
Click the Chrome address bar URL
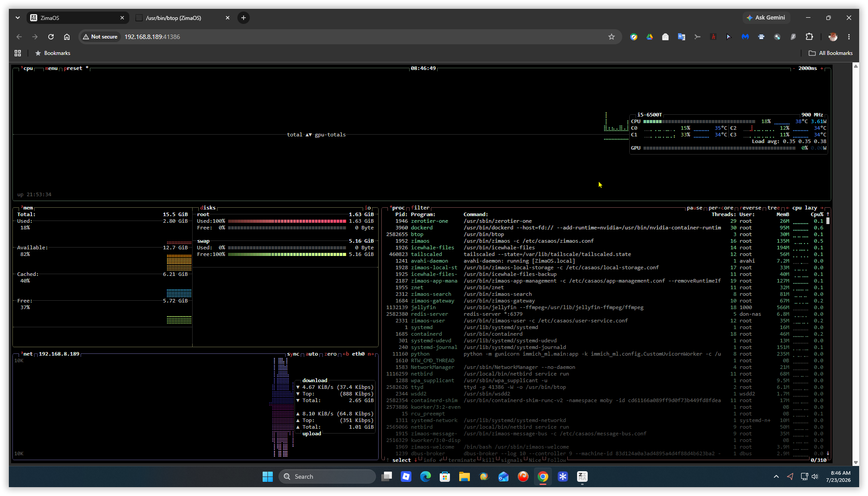[152, 37]
